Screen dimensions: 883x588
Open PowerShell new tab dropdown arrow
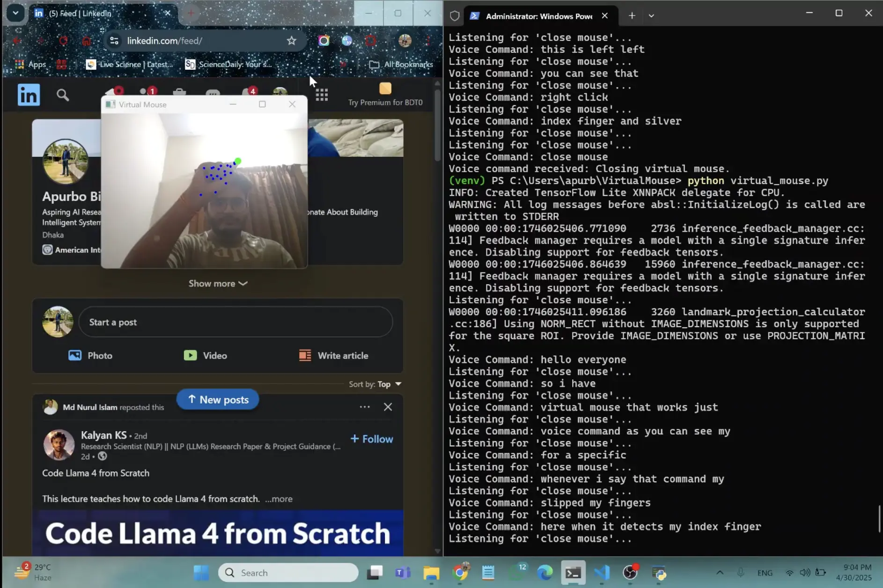(651, 15)
